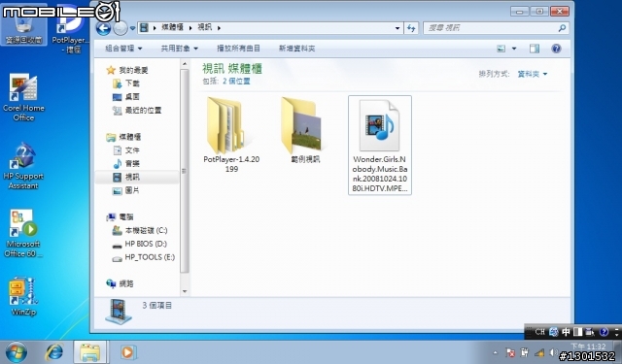The height and width of the screenshot is (364, 622).
Task: Open the 排列方式 資料夾 dropdown
Action: click(533, 74)
